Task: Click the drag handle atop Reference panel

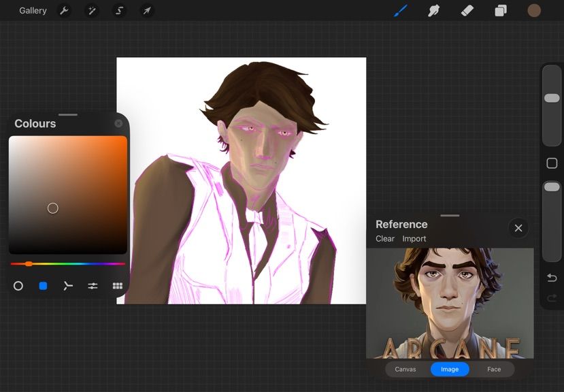Action: click(x=450, y=216)
